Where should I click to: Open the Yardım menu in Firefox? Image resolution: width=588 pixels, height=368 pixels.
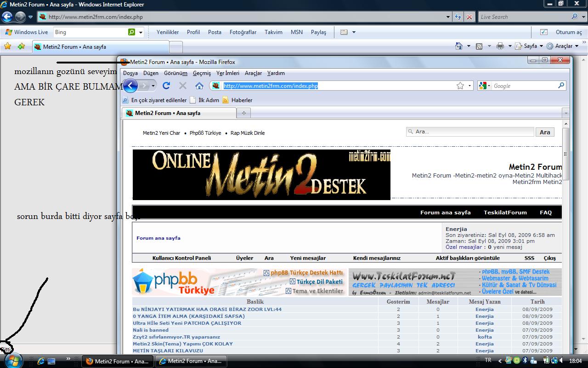tap(276, 73)
